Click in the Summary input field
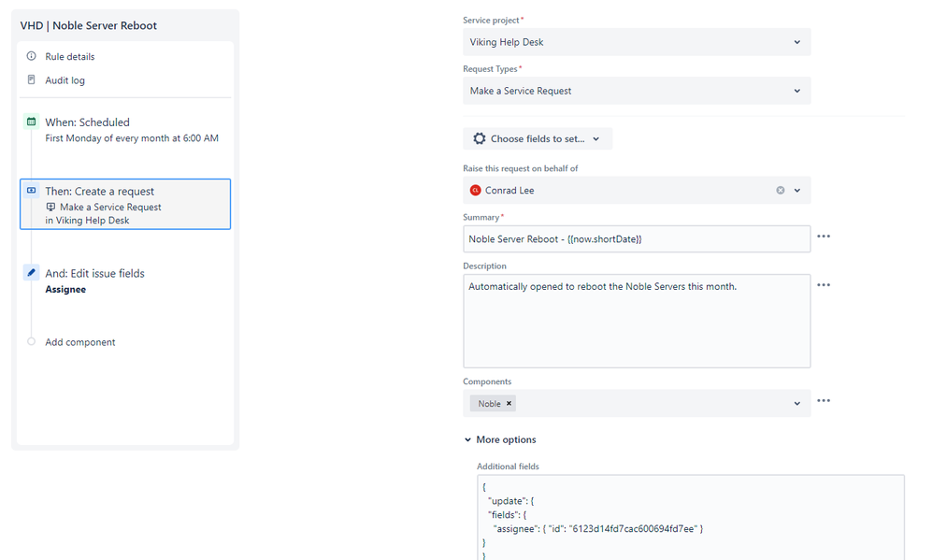The width and height of the screenshot is (933, 560). (637, 239)
